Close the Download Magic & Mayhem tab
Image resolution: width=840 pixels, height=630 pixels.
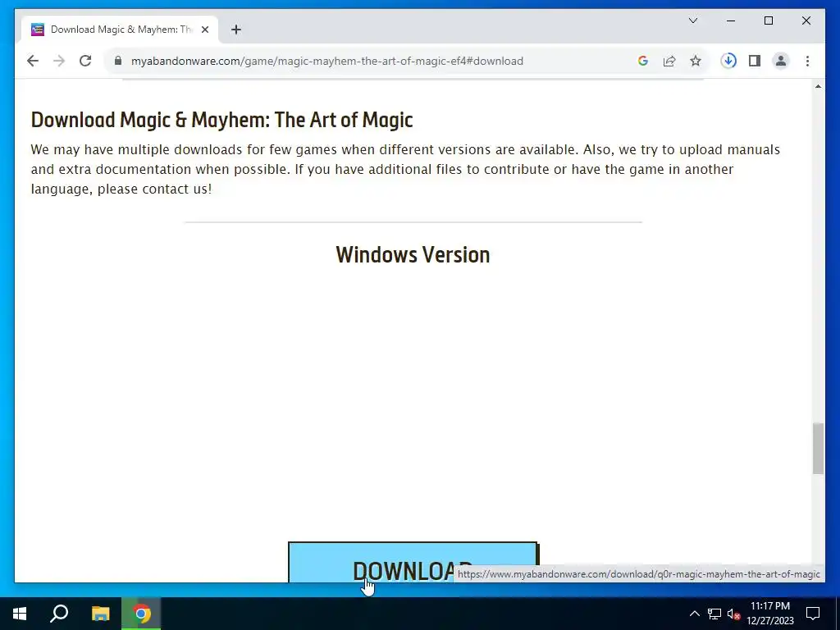pos(204,30)
